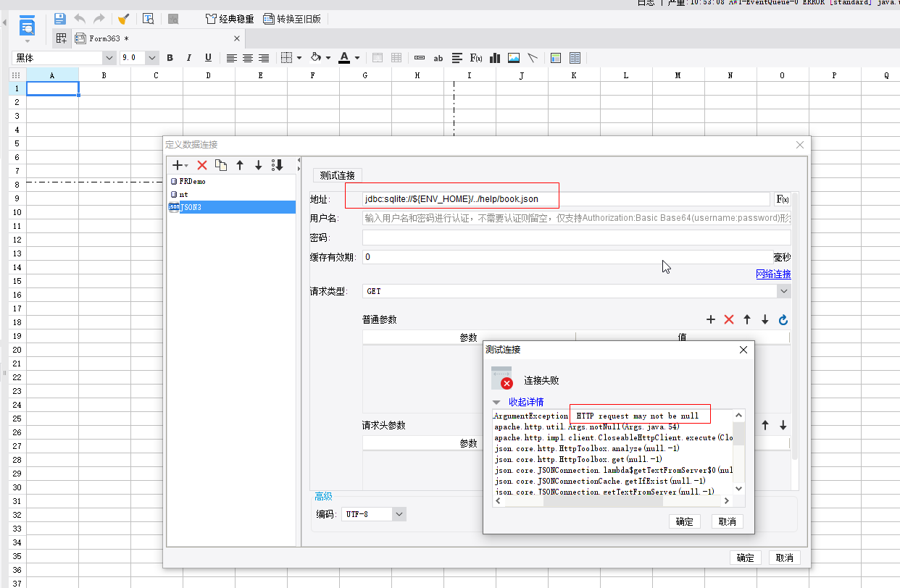This screenshot has width=900, height=588.
Task: Expand the fill color dropdown arrow
Action: 328,58
